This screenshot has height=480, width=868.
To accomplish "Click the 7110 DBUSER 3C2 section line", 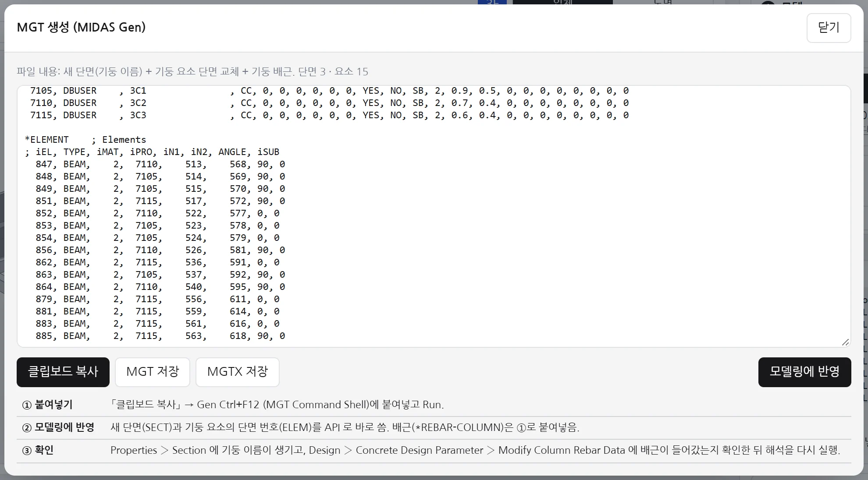I will [329, 103].
